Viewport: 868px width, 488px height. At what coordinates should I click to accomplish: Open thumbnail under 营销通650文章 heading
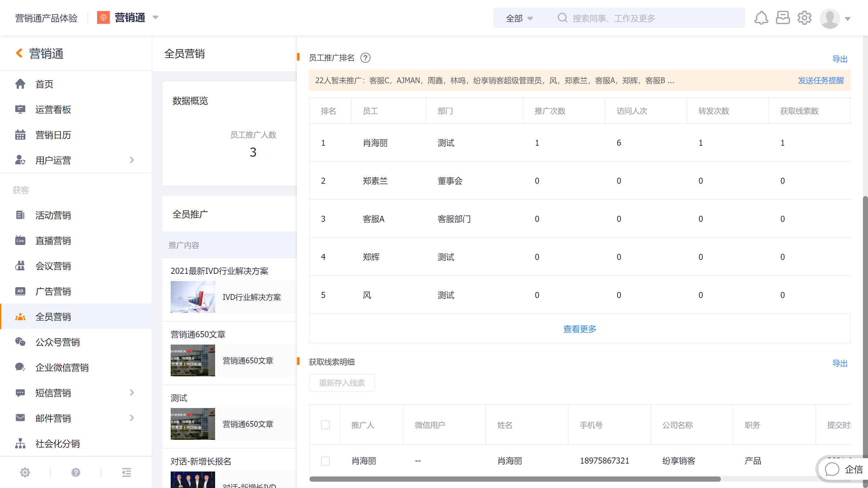193,360
